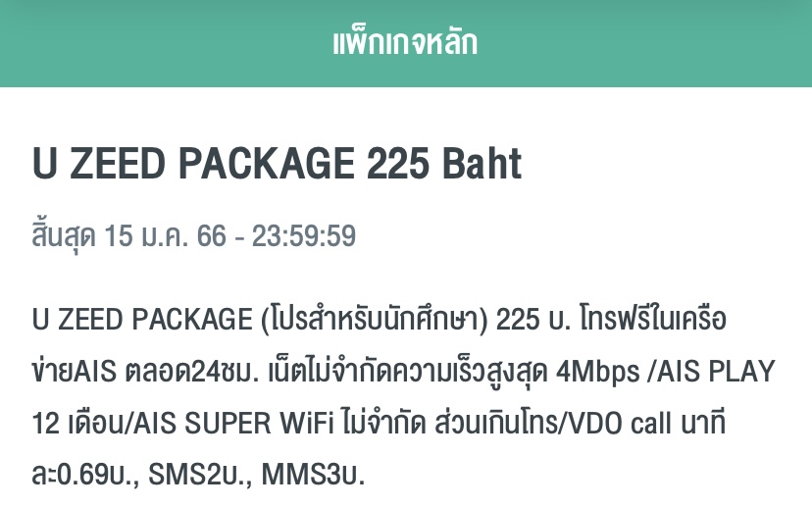812x508 pixels.
Task: Tap โปรสำหรับนักศึกษา in the description
Action: click(374, 319)
